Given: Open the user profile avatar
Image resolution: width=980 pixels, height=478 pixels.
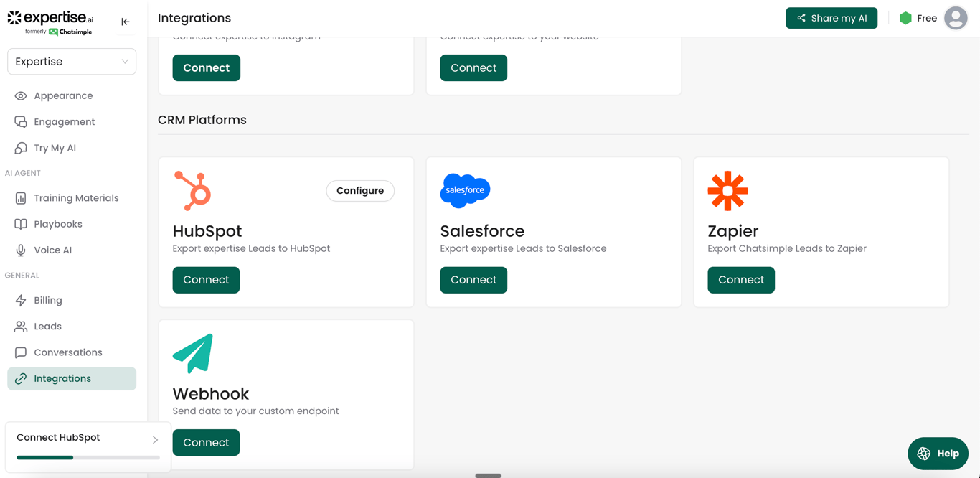Looking at the screenshot, I should click(x=956, y=18).
